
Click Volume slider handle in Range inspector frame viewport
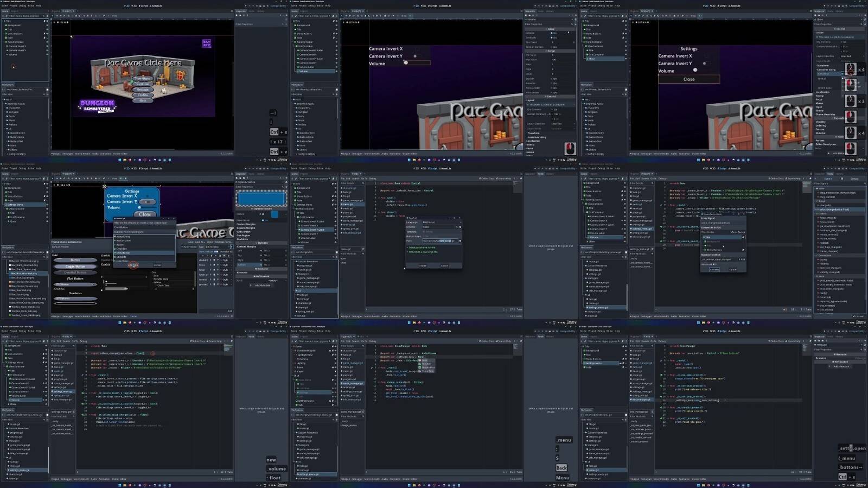[405, 62]
